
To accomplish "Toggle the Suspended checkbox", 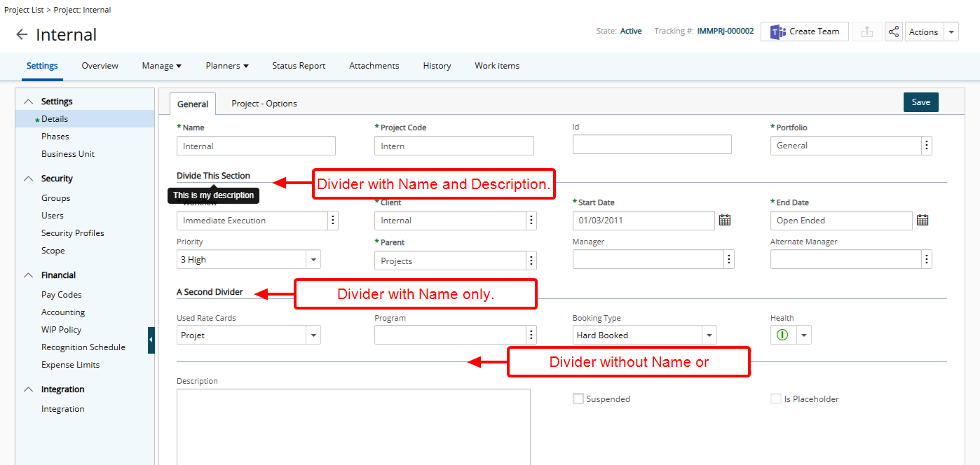I will 578,399.
